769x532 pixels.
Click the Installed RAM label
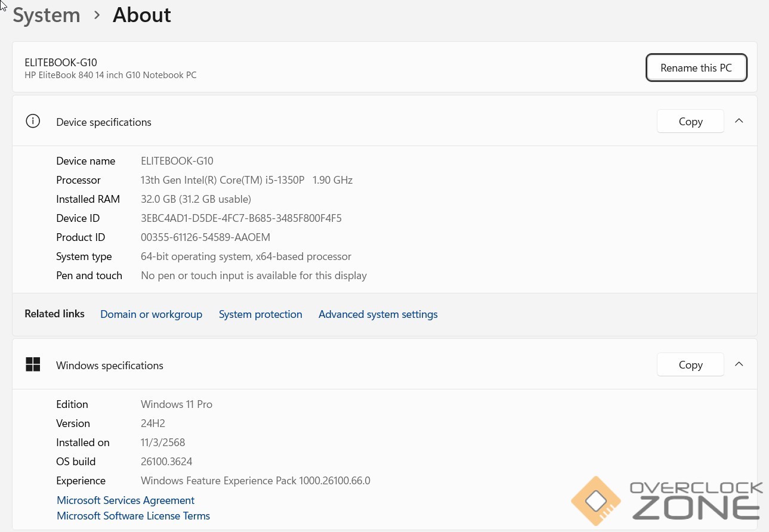[88, 199]
